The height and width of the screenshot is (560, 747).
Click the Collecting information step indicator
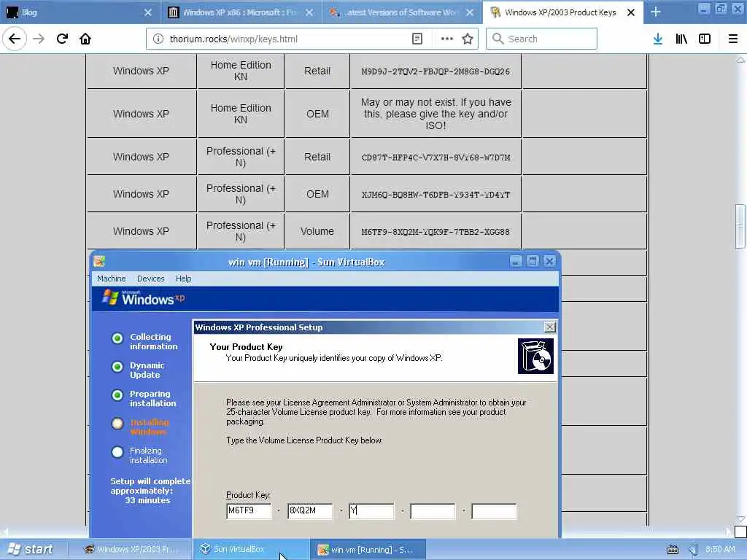pos(117,338)
